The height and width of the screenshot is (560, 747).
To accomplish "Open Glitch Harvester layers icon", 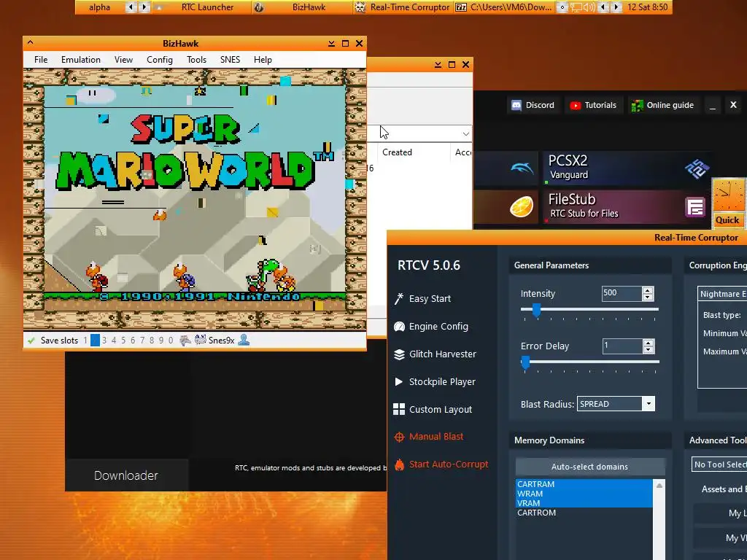I will tap(399, 354).
